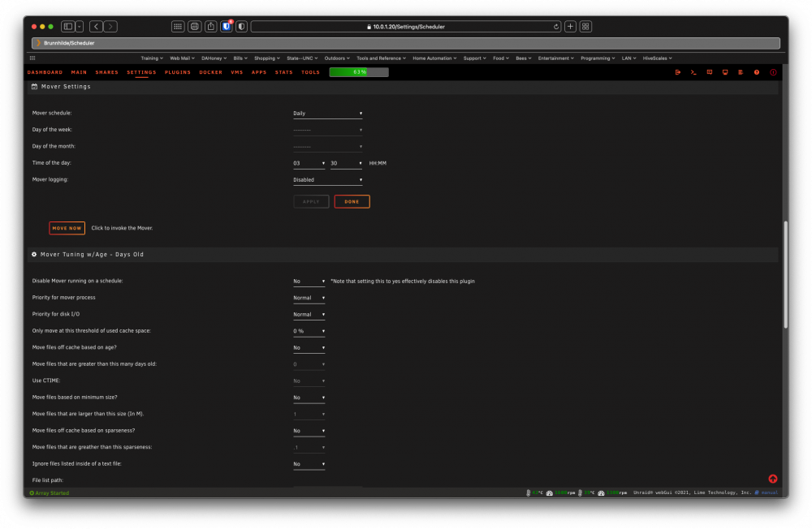Go forward with Safari's forward arrow

click(110, 27)
